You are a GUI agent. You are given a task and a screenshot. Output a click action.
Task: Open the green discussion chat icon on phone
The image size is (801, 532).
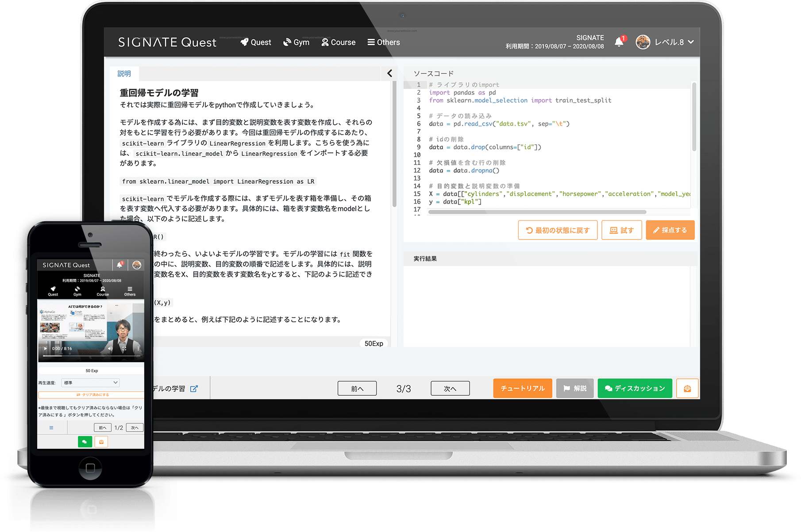pyautogui.click(x=85, y=441)
